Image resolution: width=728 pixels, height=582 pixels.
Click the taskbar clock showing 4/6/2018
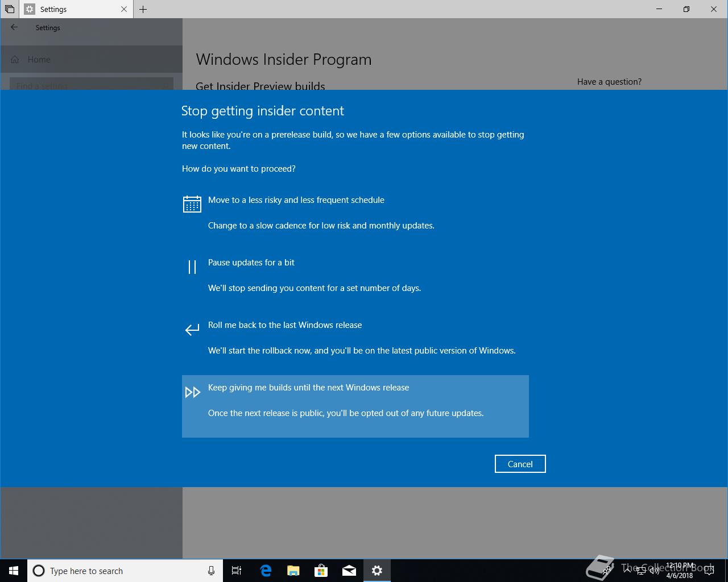point(680,571)
